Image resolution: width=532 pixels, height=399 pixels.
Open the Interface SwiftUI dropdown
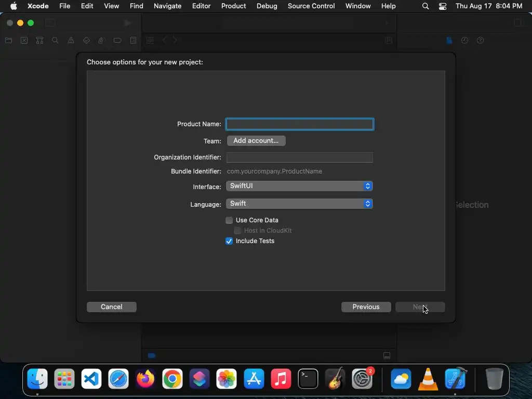tap(300, 186)
